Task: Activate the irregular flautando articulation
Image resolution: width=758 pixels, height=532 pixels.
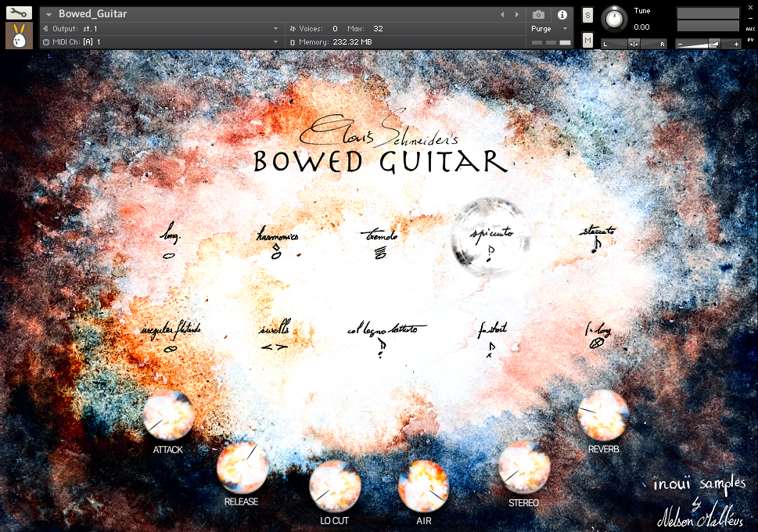Action: (x=171, y=337)
